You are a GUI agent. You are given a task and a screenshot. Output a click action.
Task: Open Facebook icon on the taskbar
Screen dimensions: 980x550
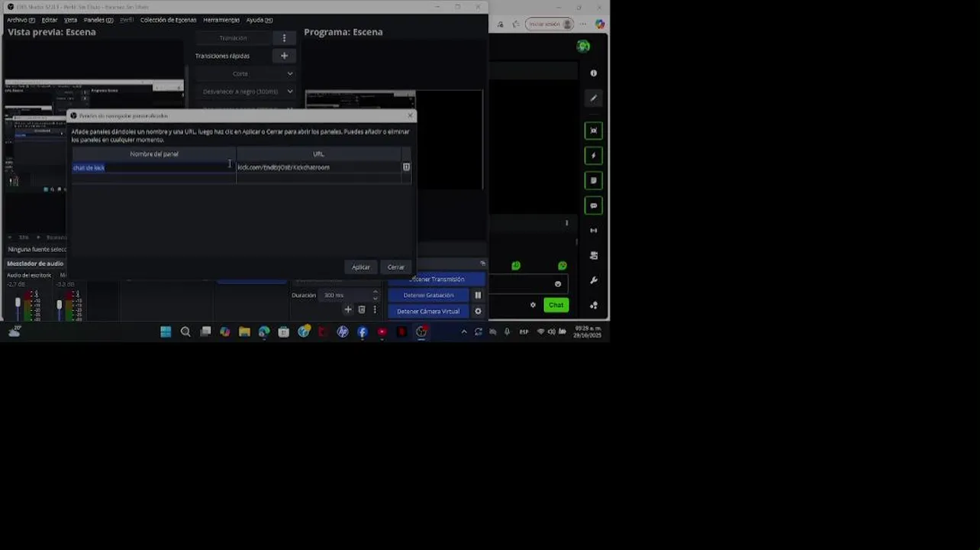[x=363, y=332]
